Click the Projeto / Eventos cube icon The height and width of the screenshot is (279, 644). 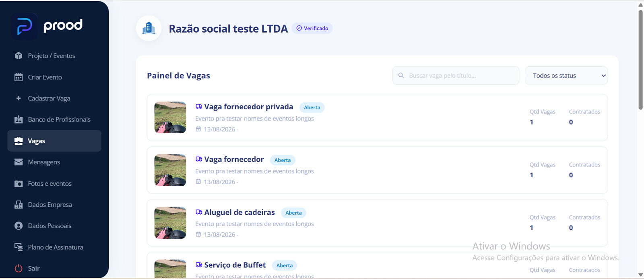[19, 55]
